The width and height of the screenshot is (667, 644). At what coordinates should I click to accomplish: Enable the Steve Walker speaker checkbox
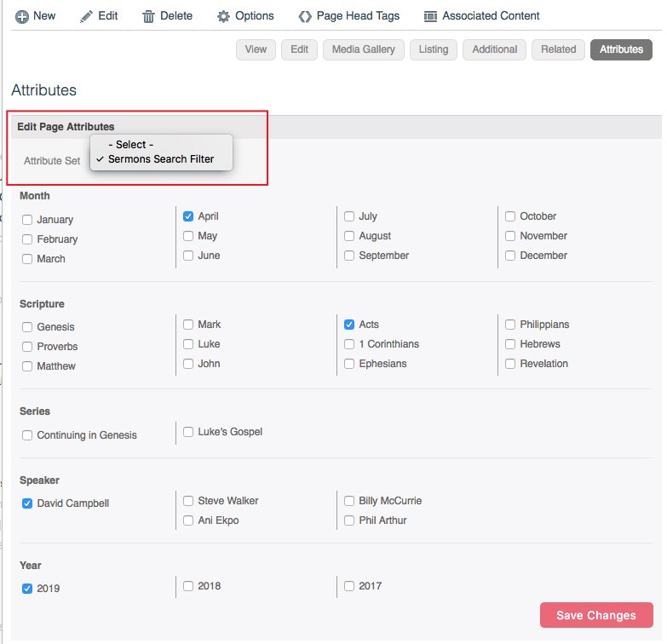point(188,501)
